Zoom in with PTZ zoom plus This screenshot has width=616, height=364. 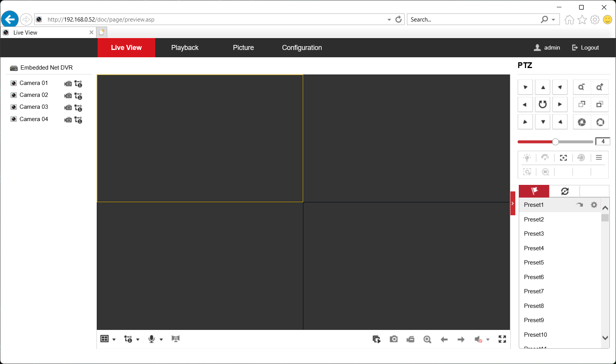599,87
